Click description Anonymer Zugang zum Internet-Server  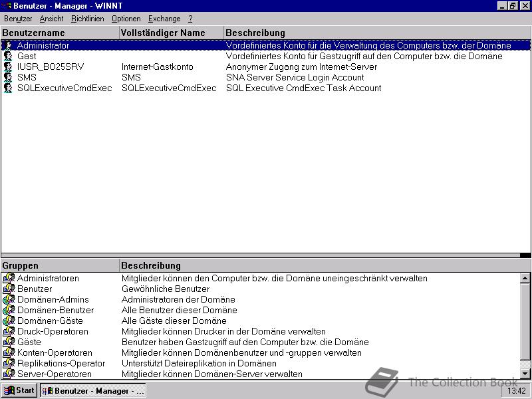[302, 67]
